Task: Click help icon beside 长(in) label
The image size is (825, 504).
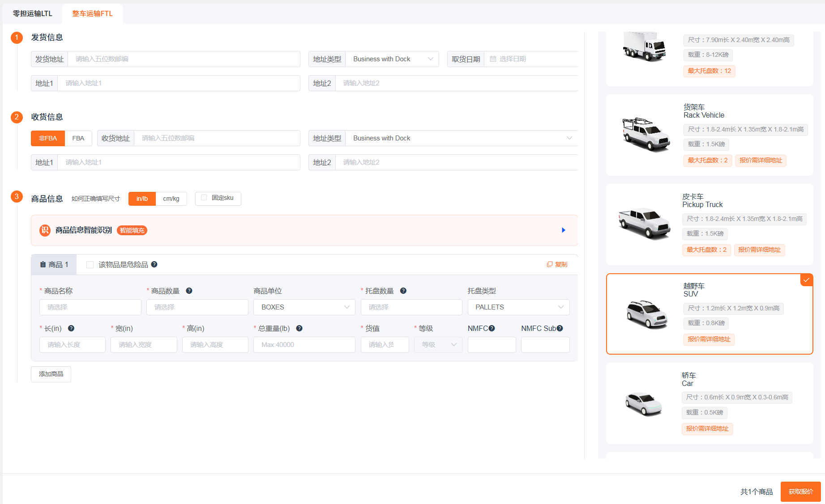Action: click(x=71, y=328)
